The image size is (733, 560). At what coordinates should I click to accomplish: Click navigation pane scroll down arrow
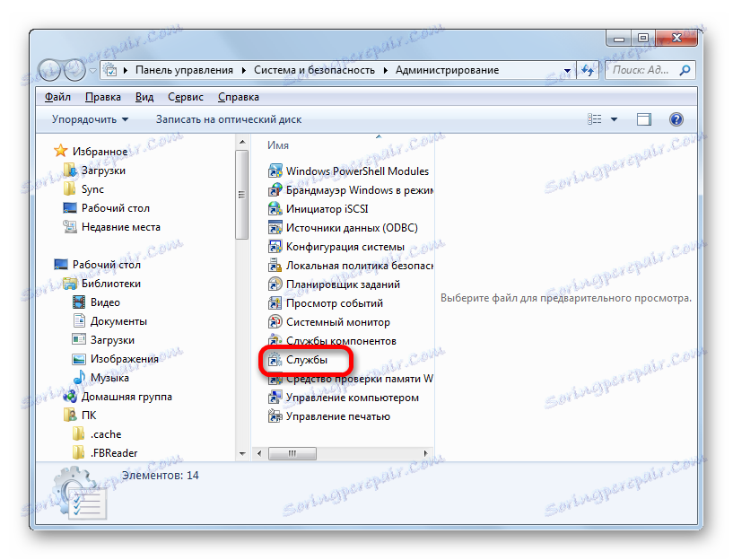pyautogui.click(x=242, y=453)
